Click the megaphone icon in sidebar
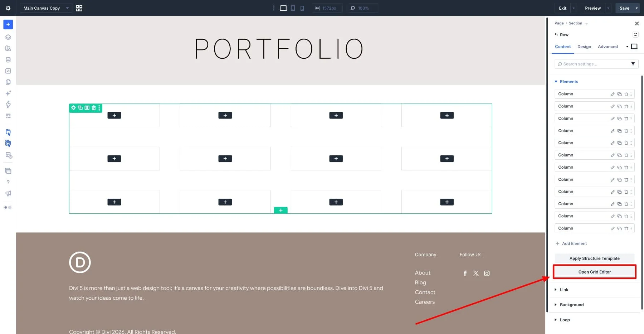This screenshot has width=644, height=334. [x=8, y=193]
